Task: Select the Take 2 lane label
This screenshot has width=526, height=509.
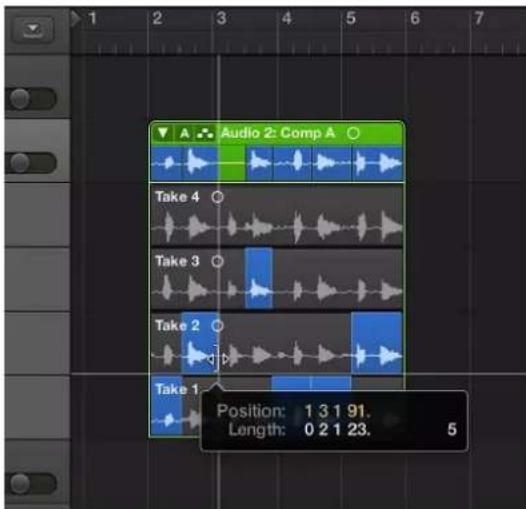Action: point(177,325)
